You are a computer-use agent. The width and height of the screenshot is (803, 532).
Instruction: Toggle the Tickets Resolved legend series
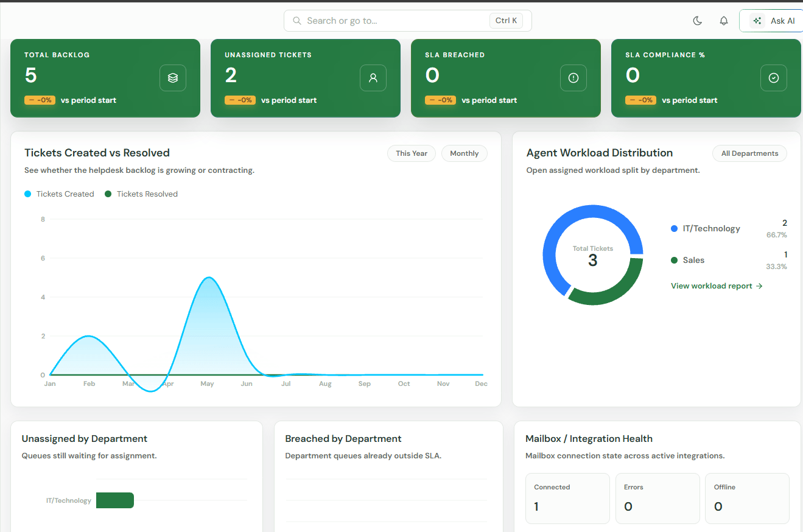(x=141, y=194)
